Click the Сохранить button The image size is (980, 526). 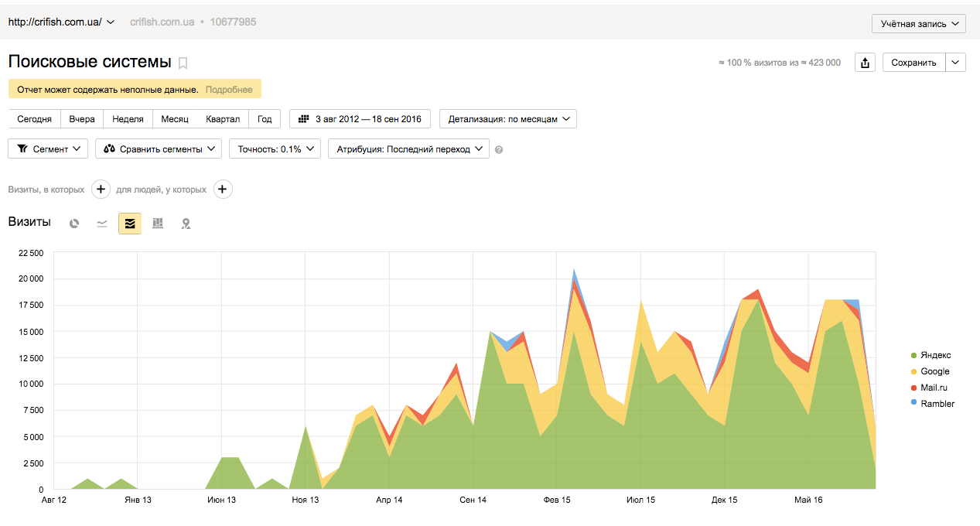click(914, 63)
